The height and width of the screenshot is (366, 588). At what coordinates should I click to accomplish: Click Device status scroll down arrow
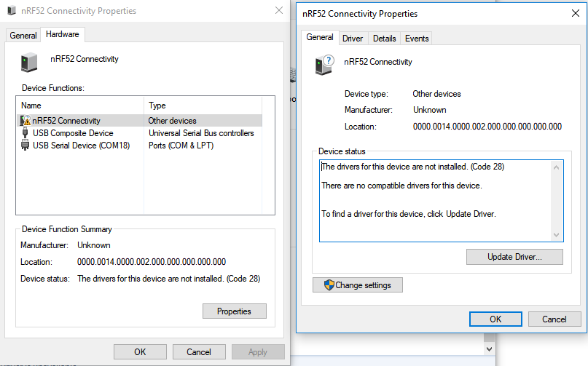[556, 235]
